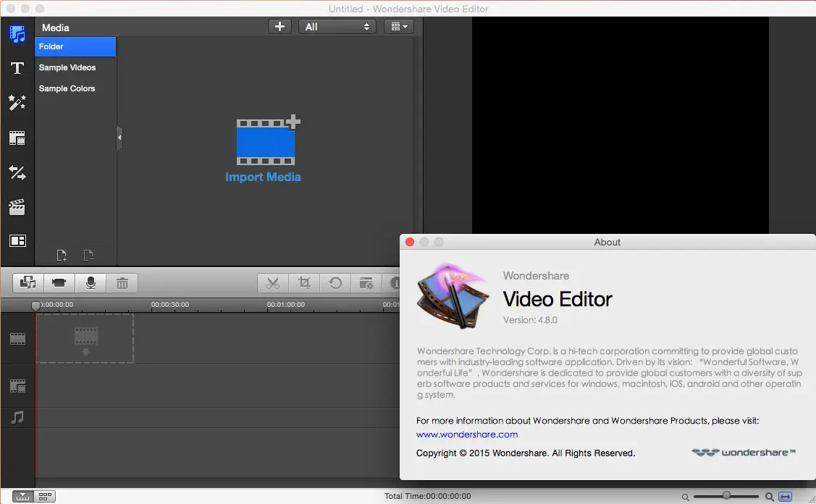The height and width of the screenshot is (504, 816).
Task: Click the picture-in-picture track icon
Action: (x=17, y=386)
